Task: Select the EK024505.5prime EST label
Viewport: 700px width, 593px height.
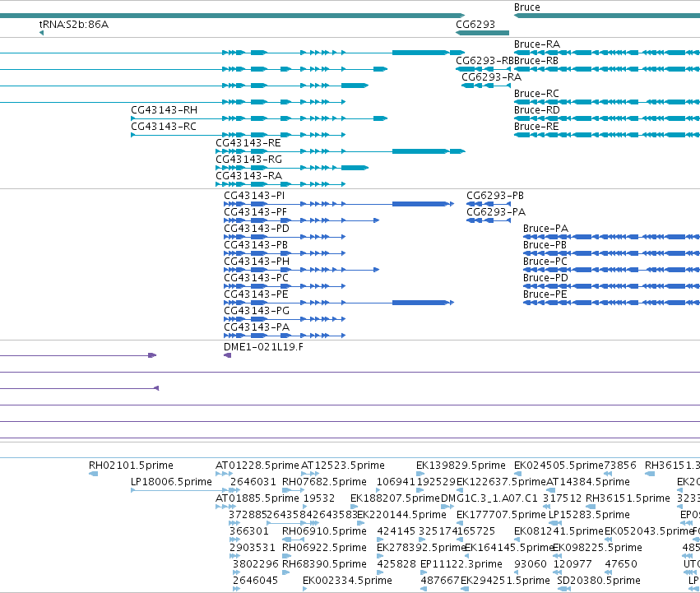Action: point(559,466)
